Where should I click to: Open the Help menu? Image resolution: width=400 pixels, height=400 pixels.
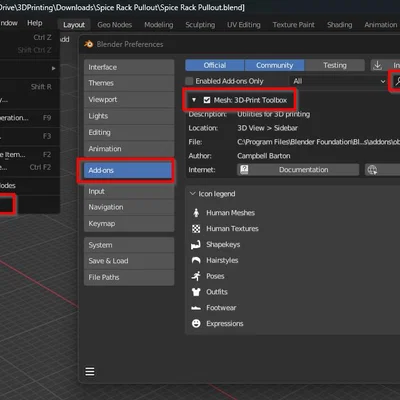35,23
